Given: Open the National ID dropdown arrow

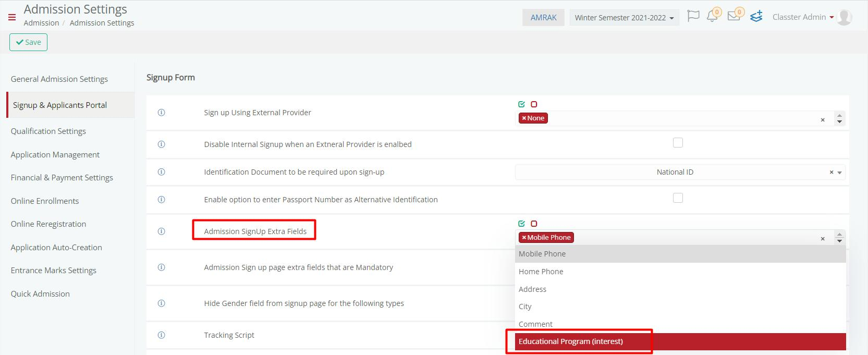Looking at the screenshot, I should point(840,173).
